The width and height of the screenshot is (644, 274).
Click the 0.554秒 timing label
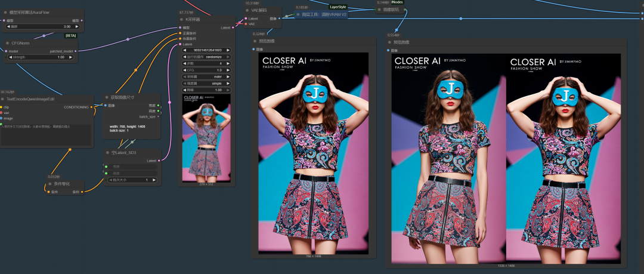tap(394, 35)
